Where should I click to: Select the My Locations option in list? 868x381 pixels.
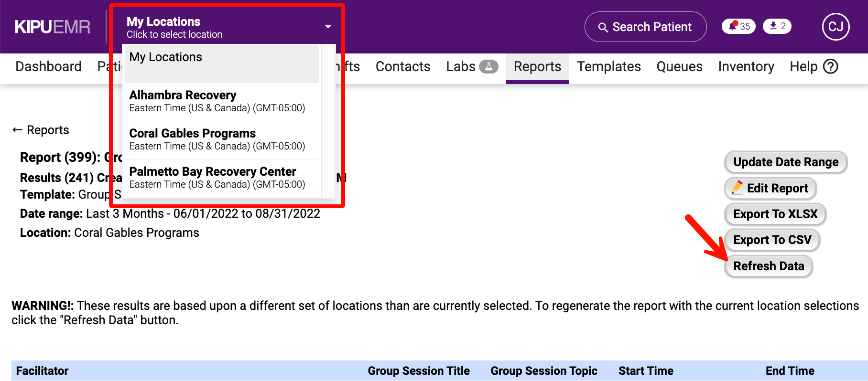click(220, 63)
